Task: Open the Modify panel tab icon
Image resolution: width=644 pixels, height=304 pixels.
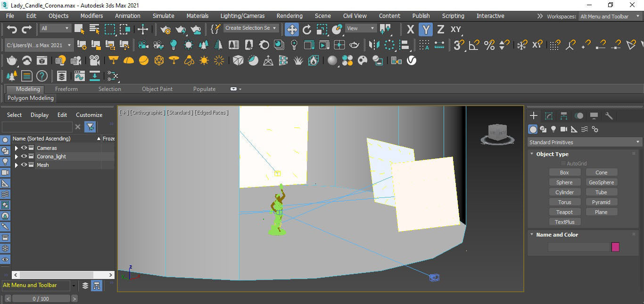Action: (549, 115)
